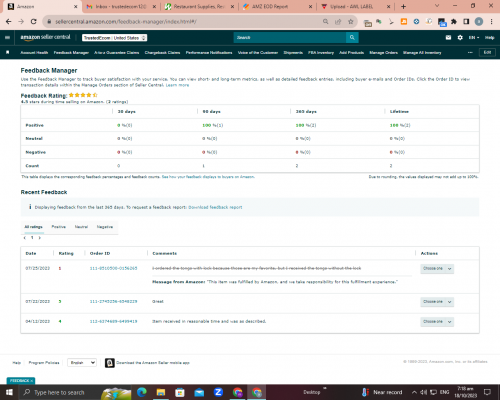Screen dimensions: 500x400
Task: Toggle the browser side panel icon
Action: pos(466,22)
